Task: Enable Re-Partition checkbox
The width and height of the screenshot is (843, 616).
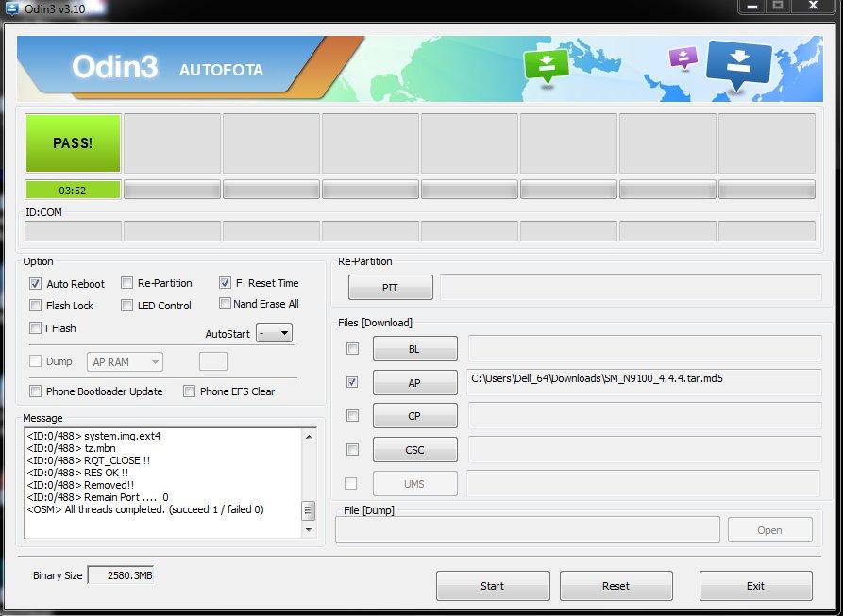Action: point(126,282)
